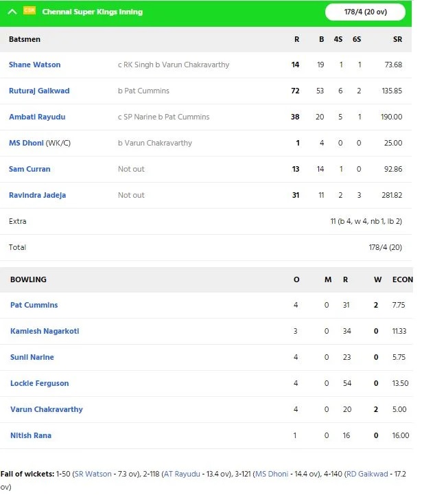This screenshot has height=504, width=422.
Task: Click RD Gaikwad in fall of wickets
Action: [367, 474]
